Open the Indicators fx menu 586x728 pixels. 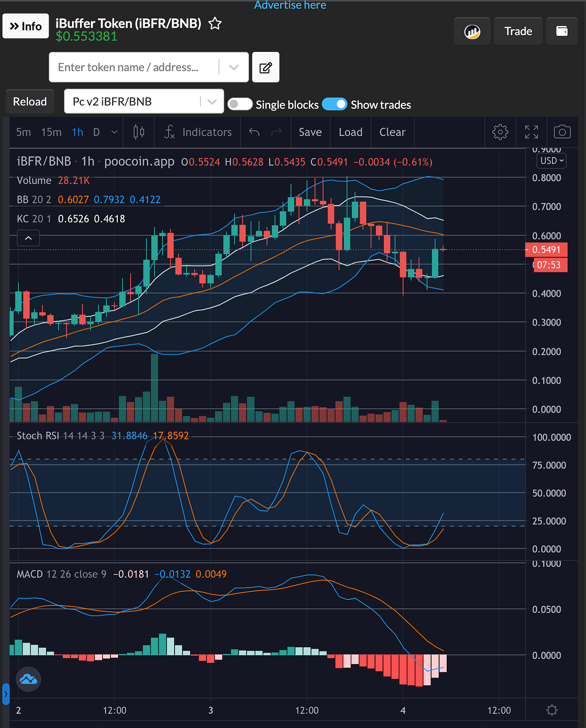(x=198, y=132)
